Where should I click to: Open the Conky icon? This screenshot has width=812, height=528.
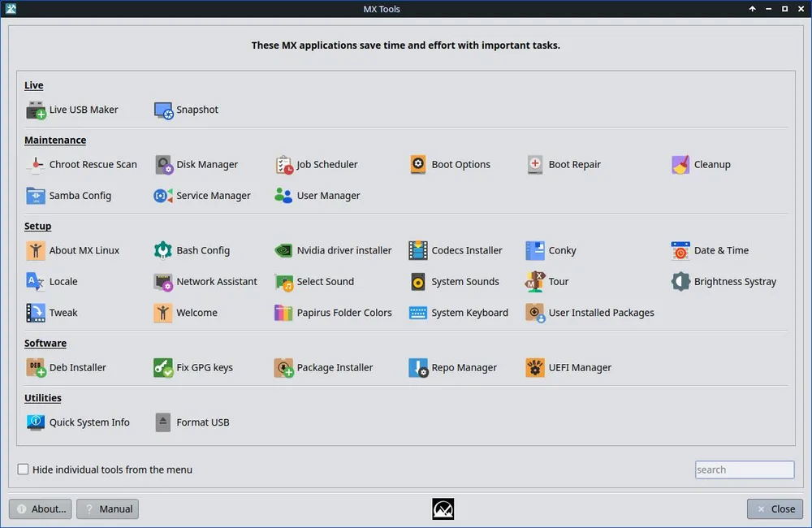tap(535, 251)
